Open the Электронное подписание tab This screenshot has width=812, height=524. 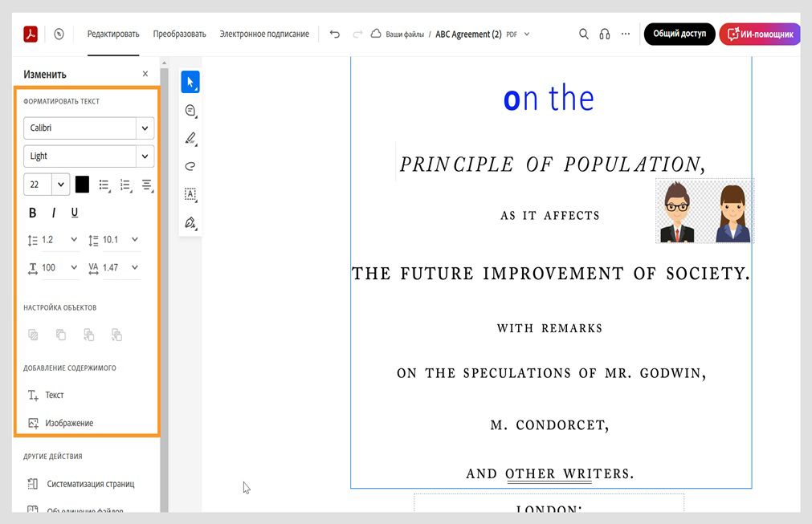tap(263, 35)
